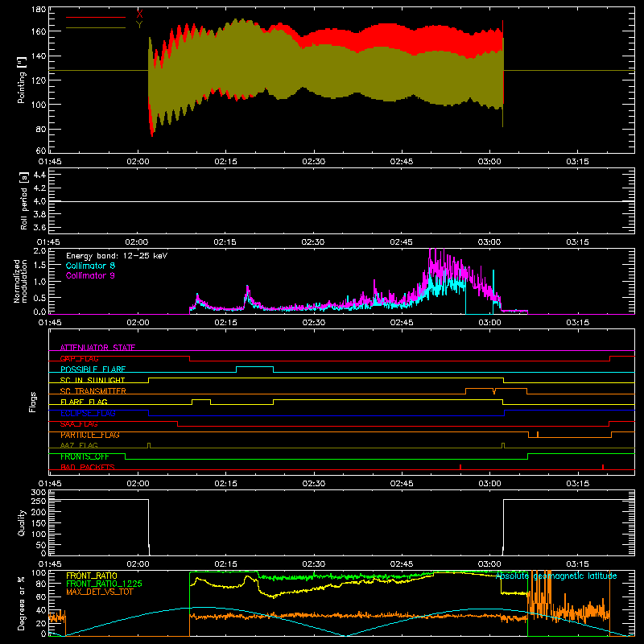This screenshot has height=644, width=644.
Task: Click the 4.2 tick on Roll period axis
Action: [39, 188]
